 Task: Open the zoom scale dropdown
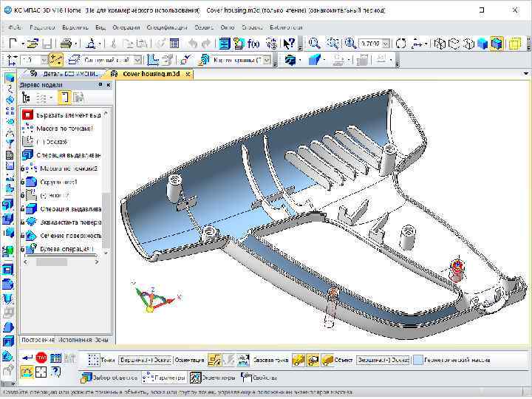386,44
